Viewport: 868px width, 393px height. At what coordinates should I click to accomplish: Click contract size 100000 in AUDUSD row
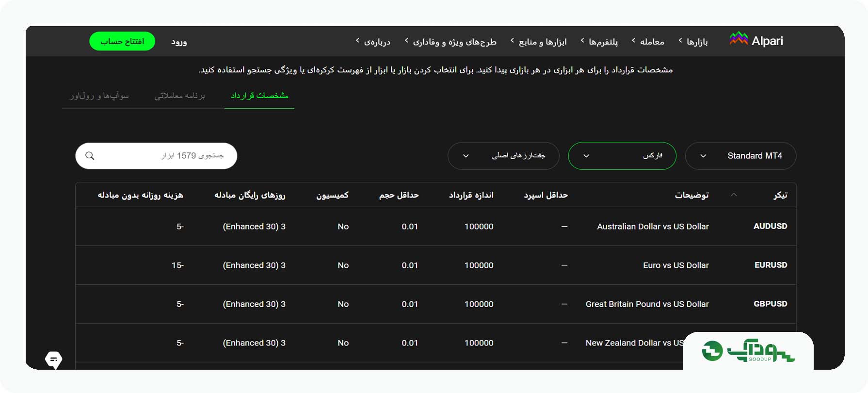[x=479, y=226]
